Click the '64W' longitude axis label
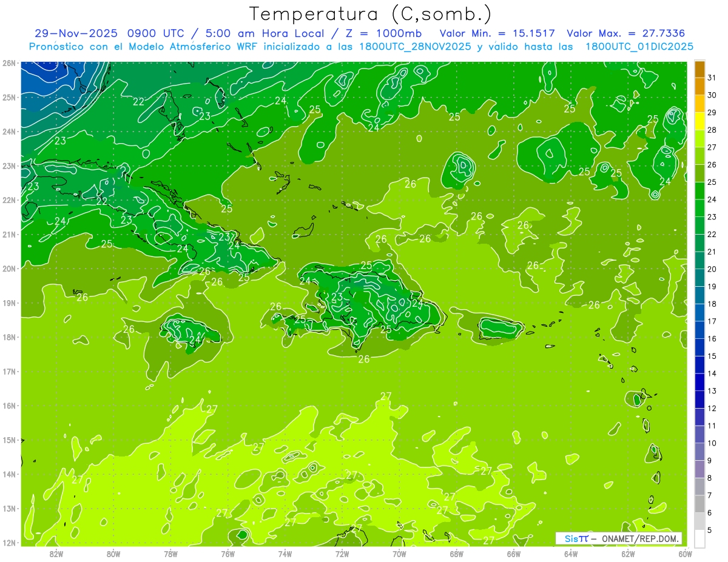This screenshot has height=562, width=728. 571,554
